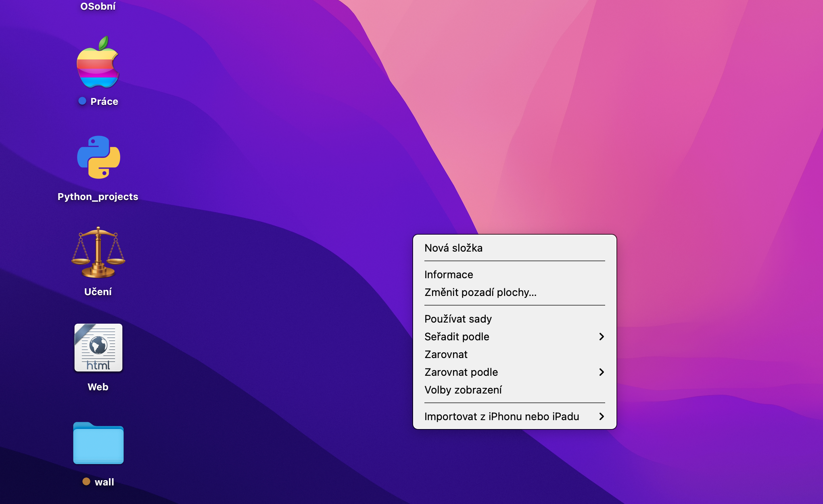823x504 pixels.
Task: Select the rainbow apple Práce folder icon
Action: pyautogui.click(x=98, y=63)
